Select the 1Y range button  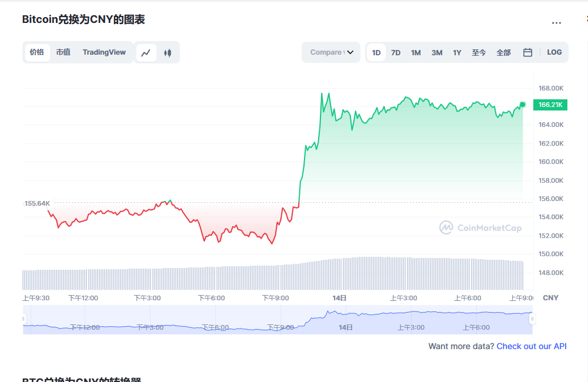(x=457, y=52)
